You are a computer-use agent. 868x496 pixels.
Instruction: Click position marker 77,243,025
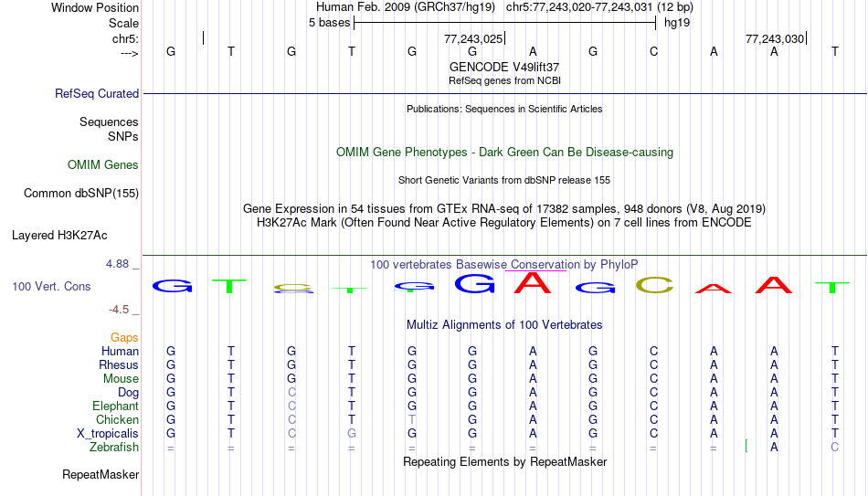472,38
